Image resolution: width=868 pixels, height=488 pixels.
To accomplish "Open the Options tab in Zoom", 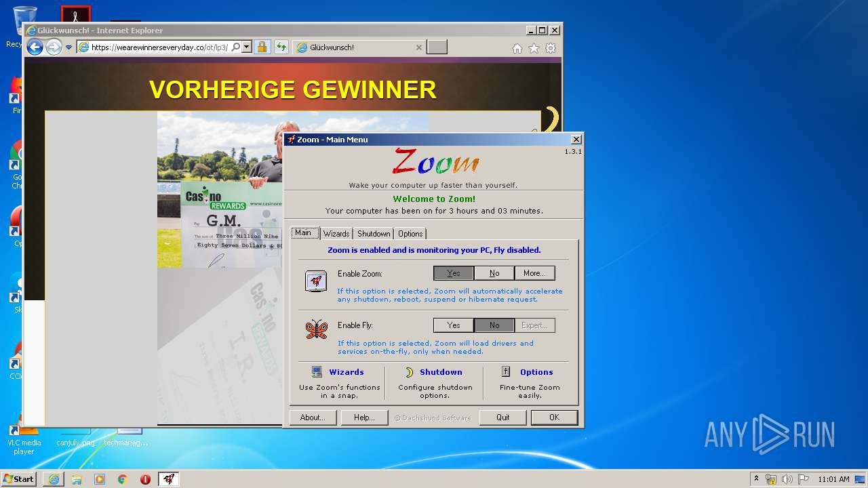I will point(410,234).
